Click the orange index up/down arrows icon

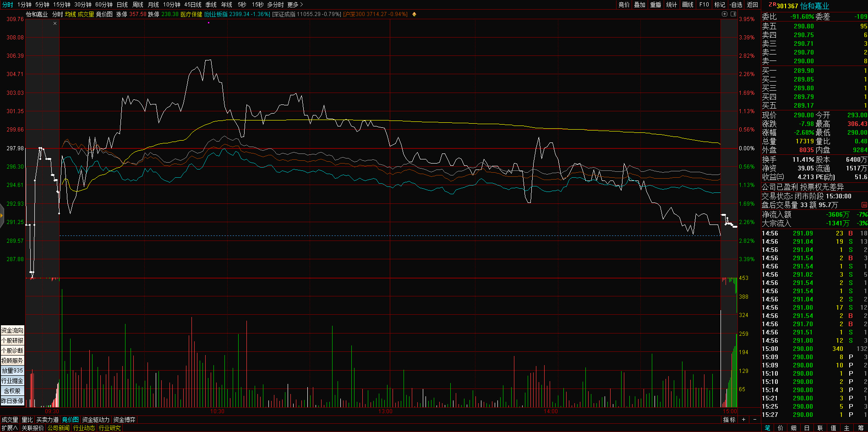point(414,14)
